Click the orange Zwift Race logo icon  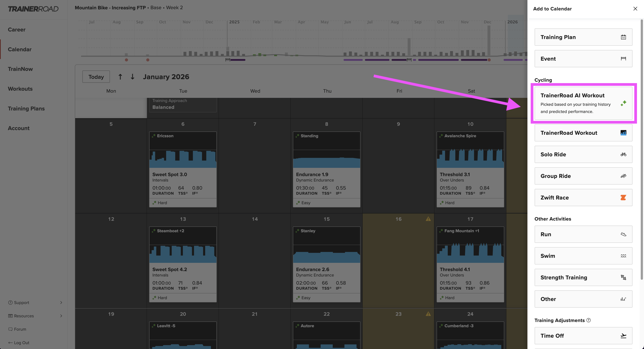[623, 198]
